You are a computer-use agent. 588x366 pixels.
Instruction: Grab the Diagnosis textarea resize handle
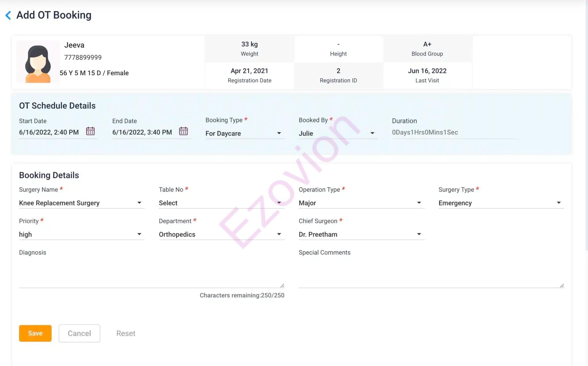pyautogui.click(x=282, y=286)
